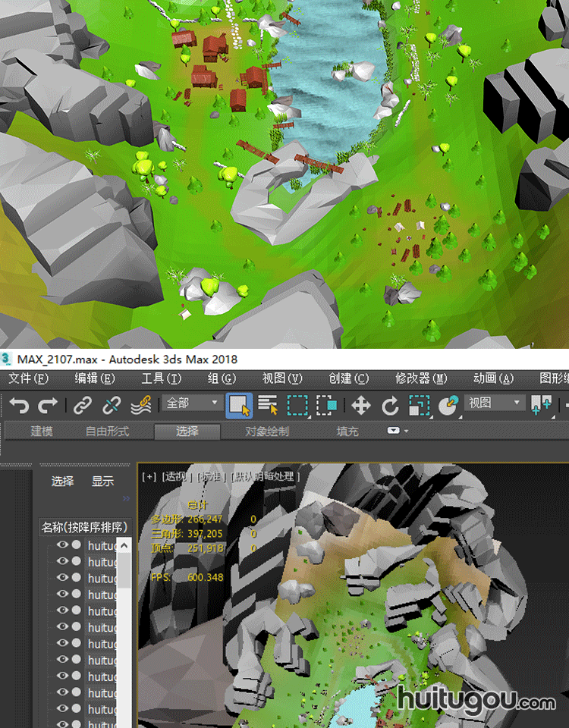Hide the second huitug object via eye icon
Image resolution: width=569 pixels, height=728 pixels.
click(x=62, y=562)
